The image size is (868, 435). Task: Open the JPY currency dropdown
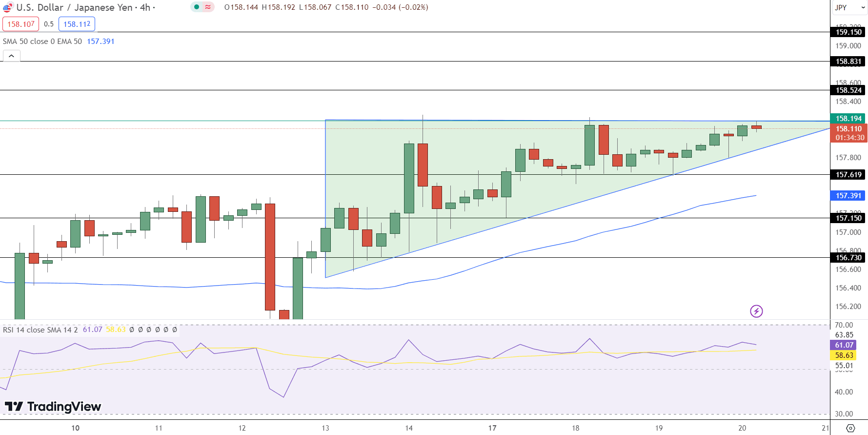pyautogui.click(x=849, y=7)
